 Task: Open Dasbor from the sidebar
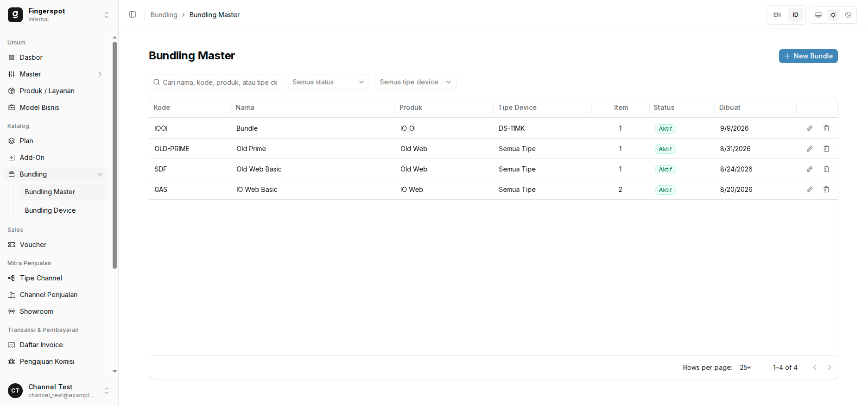pos(56,57)
